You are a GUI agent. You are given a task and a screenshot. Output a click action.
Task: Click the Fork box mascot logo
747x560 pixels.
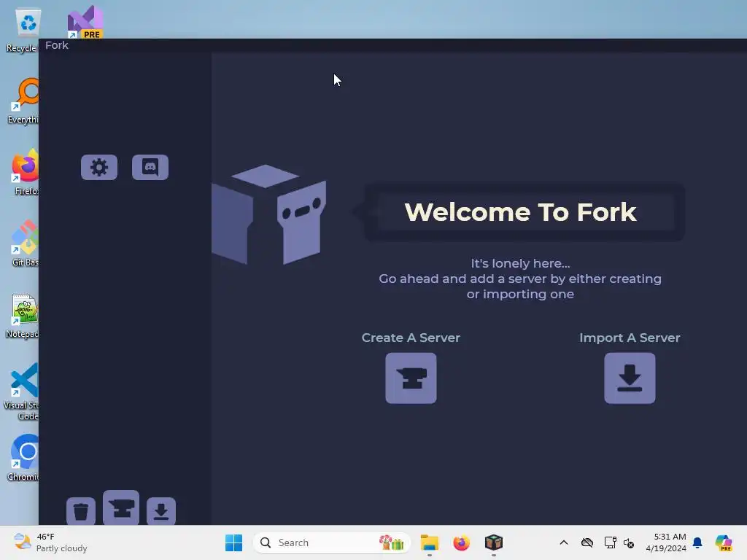pos(268,214)
